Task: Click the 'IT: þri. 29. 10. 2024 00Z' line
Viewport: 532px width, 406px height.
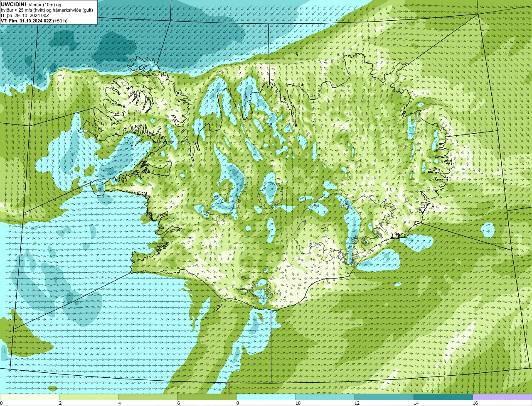Action: [25, 15]
